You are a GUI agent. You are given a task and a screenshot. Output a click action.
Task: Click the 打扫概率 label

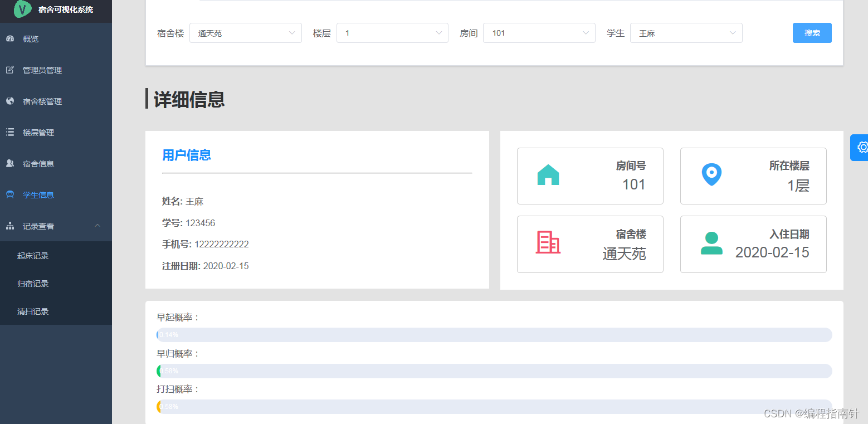coord(178,389)
